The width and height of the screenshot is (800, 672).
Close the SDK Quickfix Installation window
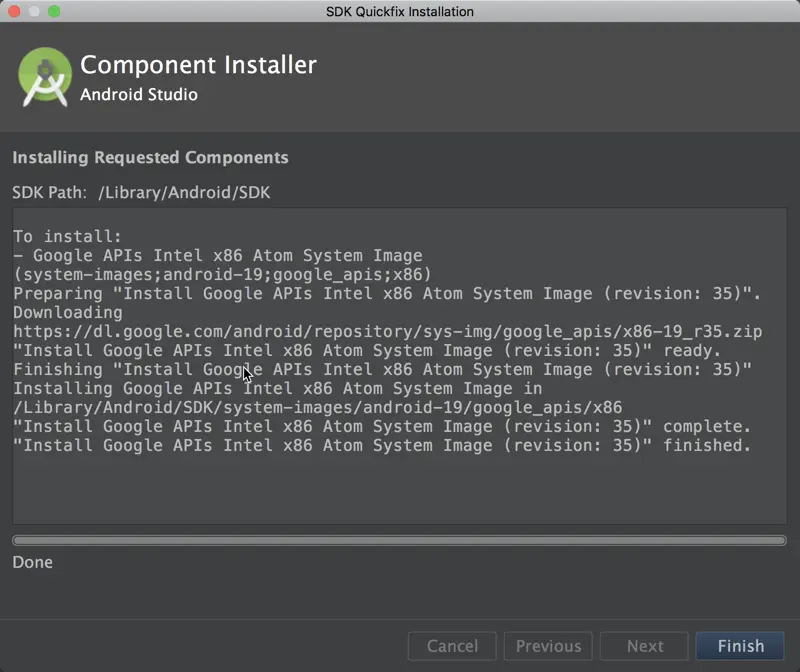14,11
